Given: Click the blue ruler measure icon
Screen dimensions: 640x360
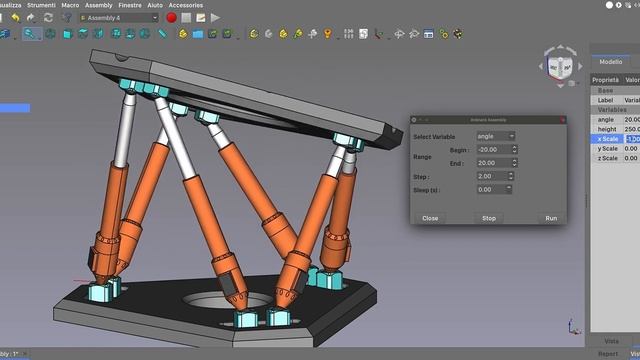Looking at the screenshot, I should (162, 34).
